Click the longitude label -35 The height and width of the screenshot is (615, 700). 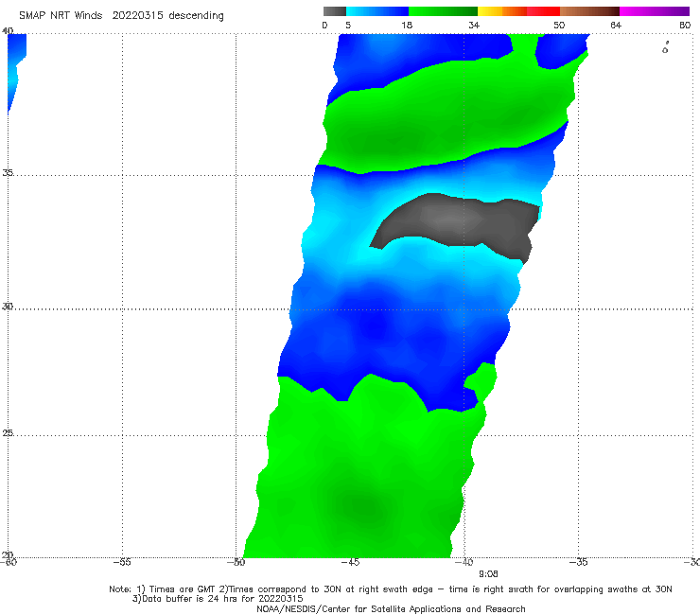(x=578, y=562)
